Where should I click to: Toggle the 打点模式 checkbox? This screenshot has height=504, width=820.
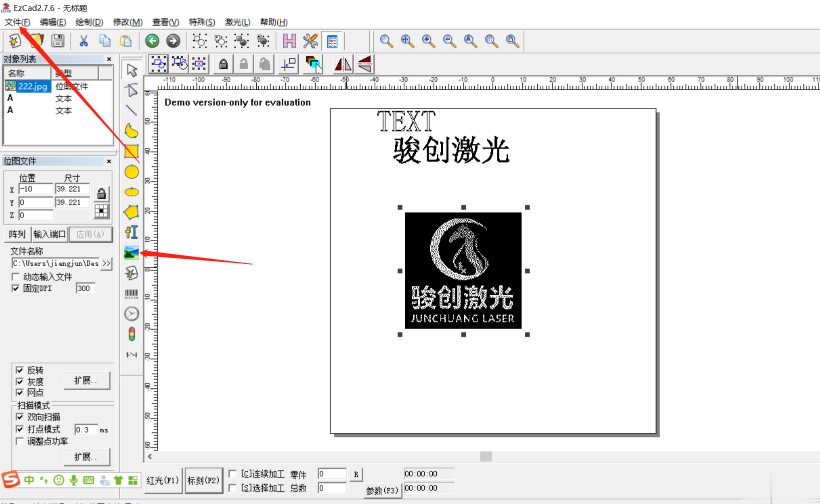20,429
